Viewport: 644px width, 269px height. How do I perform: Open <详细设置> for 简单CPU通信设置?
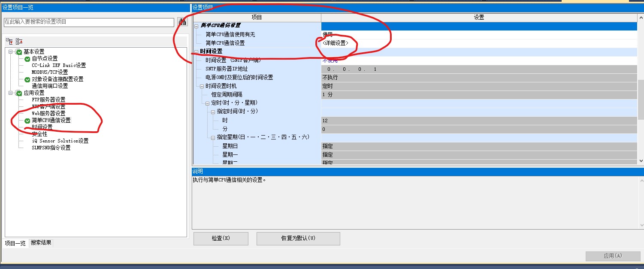point(335,43)
